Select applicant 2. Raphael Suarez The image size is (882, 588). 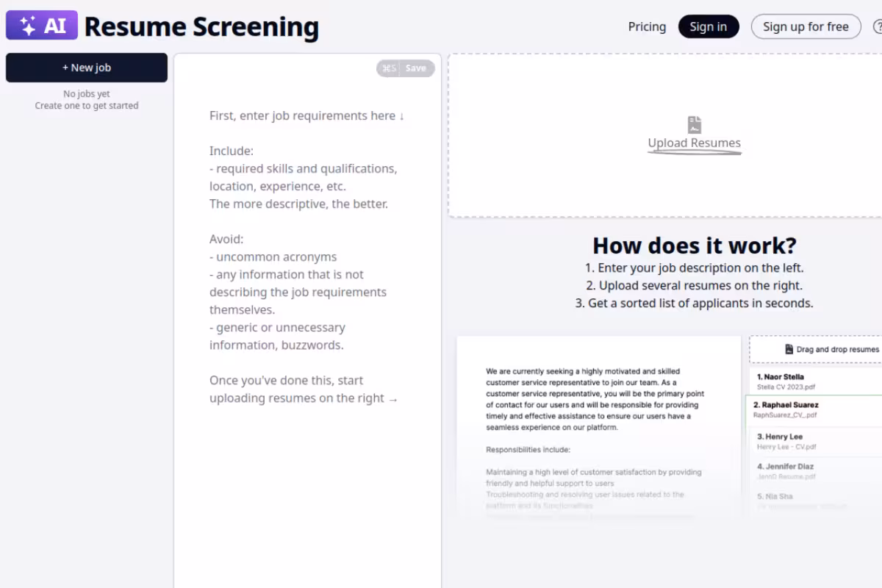[x=814, y=409]
